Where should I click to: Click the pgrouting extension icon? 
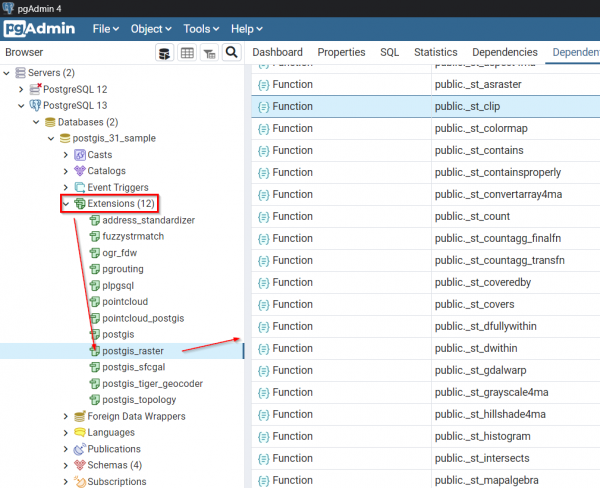point(95,269)
